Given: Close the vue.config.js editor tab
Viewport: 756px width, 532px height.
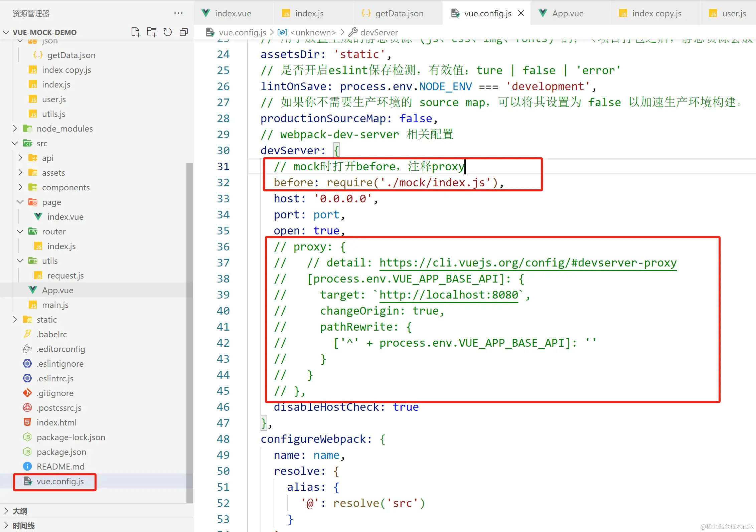Looking at the screenshot, I should click(521, 13).
